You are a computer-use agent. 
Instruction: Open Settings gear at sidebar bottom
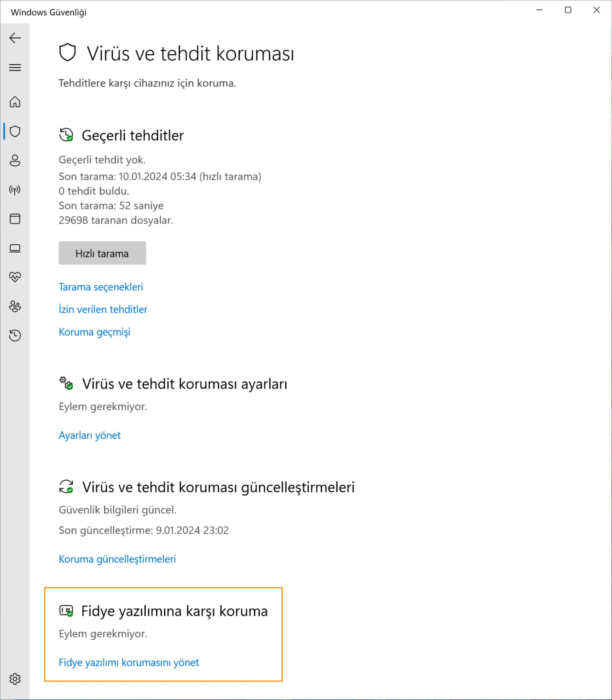15,679
